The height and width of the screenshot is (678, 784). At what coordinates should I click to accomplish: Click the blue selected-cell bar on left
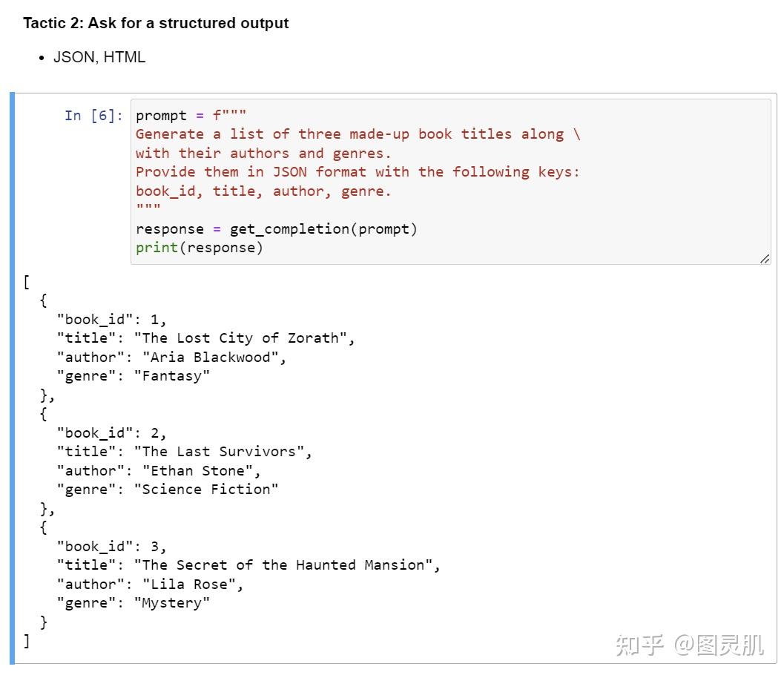click(12, 378)
